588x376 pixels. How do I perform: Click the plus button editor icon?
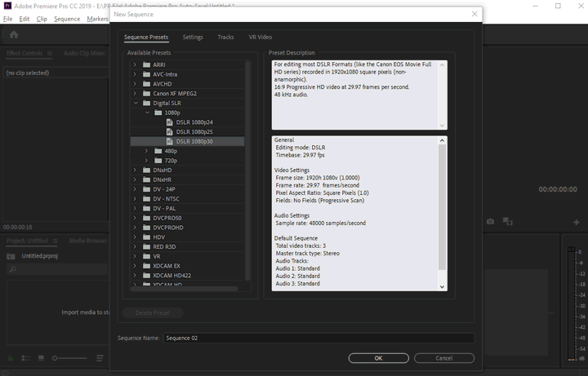coord(577,222)
